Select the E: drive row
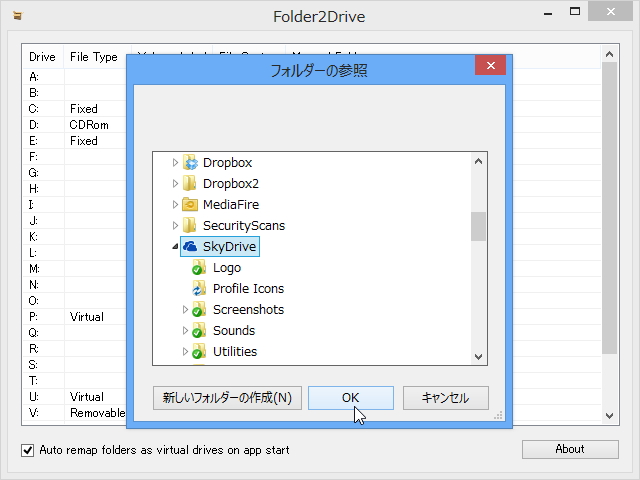 click(x=74, y=141)
